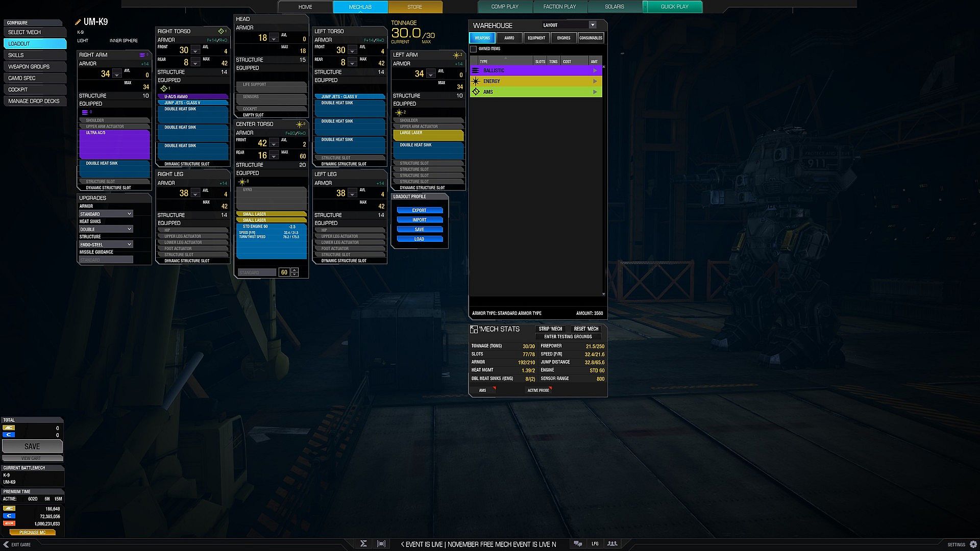Toggle the Owned Items checkbox
980x551 pixels.
point(474,49)
